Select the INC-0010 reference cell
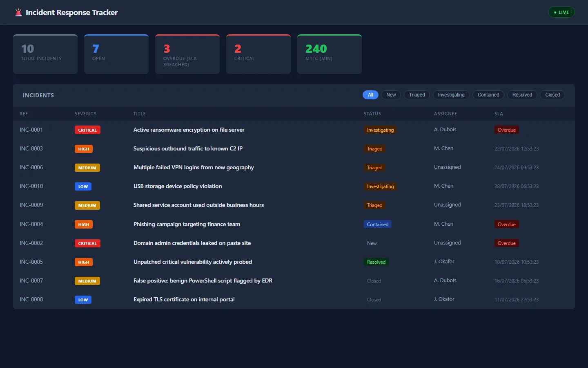The height and width of the screenshot is (368, 588). point(31,186)
